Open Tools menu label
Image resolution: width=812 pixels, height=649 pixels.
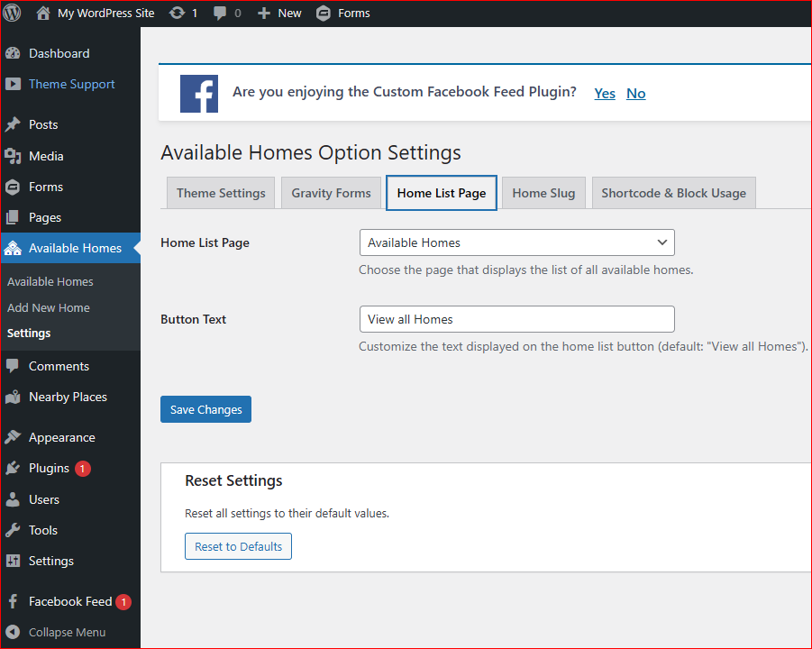pos(43,530)
